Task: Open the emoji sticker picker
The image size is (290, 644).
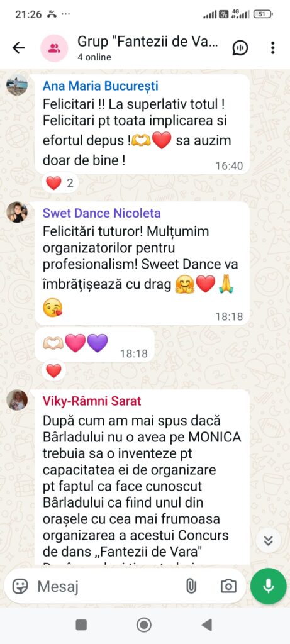Action: pyautogui.click(x=20, y=586)
